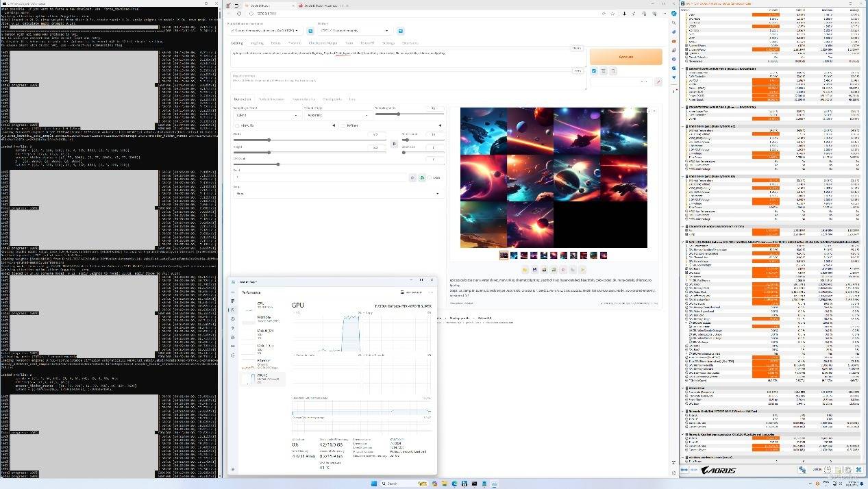Viewport: 868px width, 489px height.
Task: Switch to the Lora sub-tab
Action: tap(352, 99)
